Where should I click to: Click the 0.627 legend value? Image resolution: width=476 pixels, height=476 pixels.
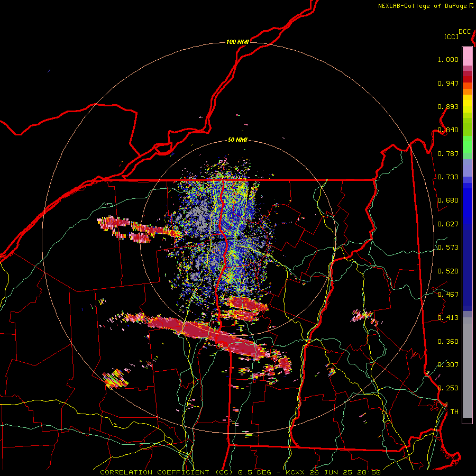448,224
